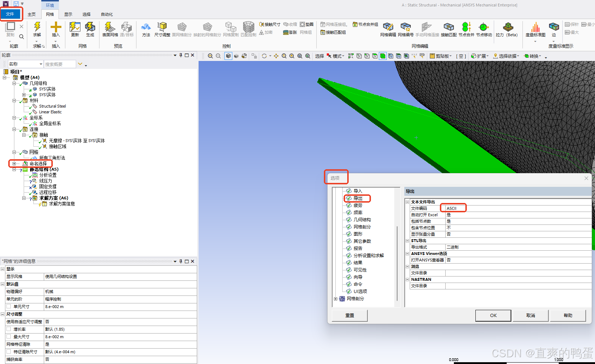Image resolution: width=595 pixels, height=364 pixels.
Task: Switch to the 显示 ribbon tab
Action: 68,14
